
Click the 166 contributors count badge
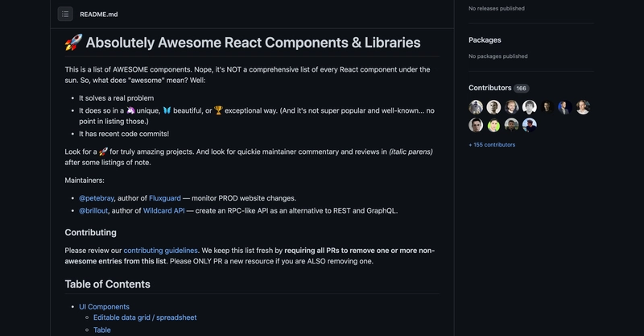point(521,89)
